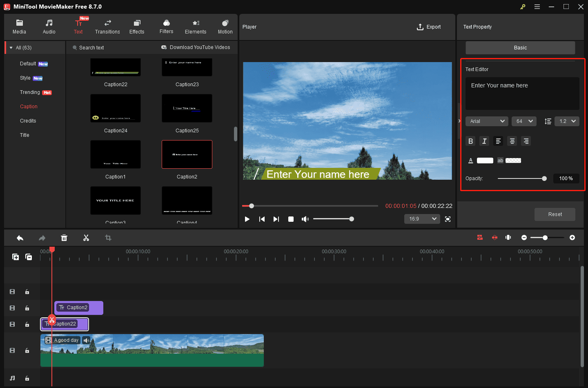Click the Reset button
This screenshot has height=388, width=588.
click(555, 214)
